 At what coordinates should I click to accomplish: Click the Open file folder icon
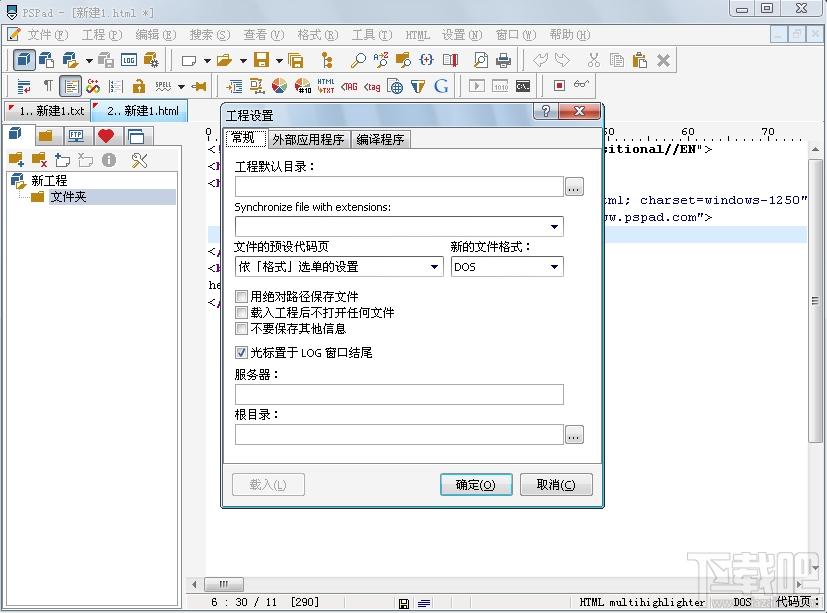click(225, 60)
